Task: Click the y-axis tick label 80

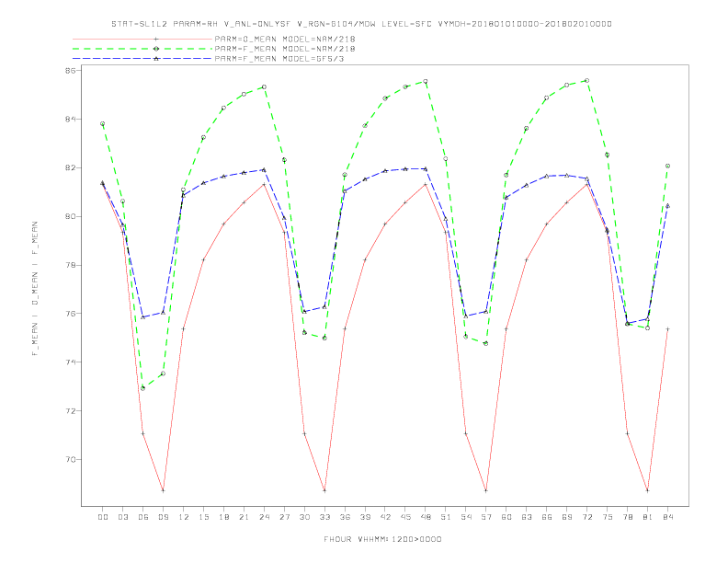Action: (71, 216)
